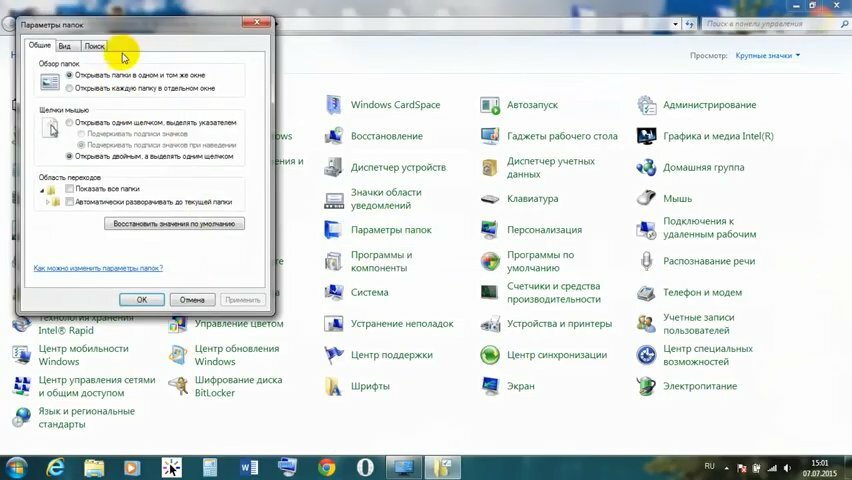Open Телефон и модем item

coord(702,292)
